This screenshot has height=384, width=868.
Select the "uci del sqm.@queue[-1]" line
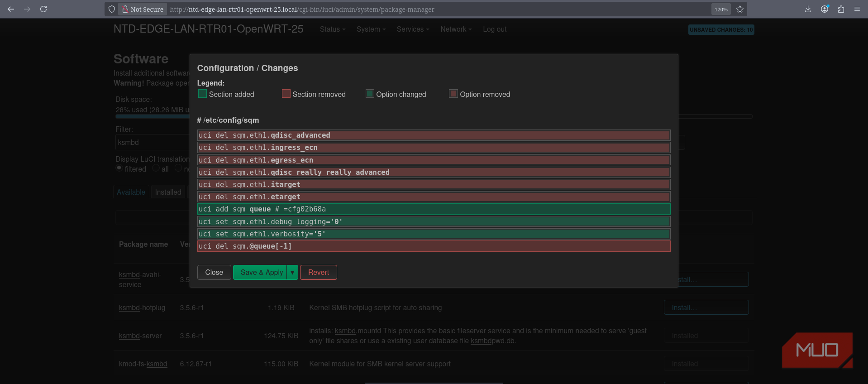[x=434, y=246]
